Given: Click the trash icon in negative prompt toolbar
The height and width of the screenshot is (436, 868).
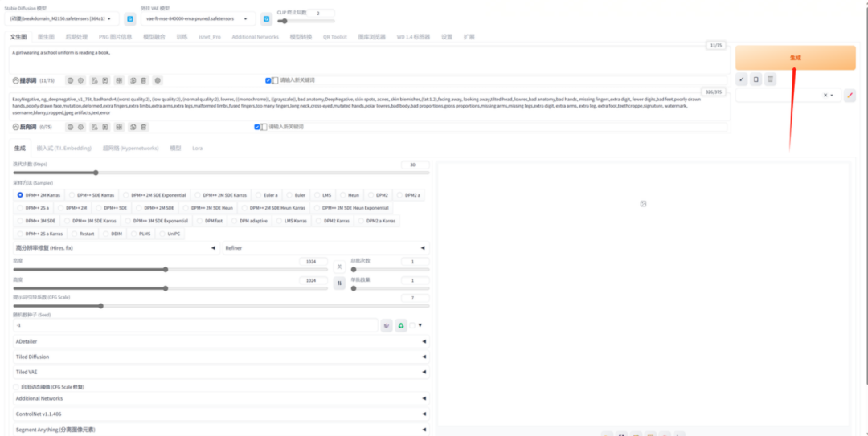Looking at the screenshot, I should (143, 127).
